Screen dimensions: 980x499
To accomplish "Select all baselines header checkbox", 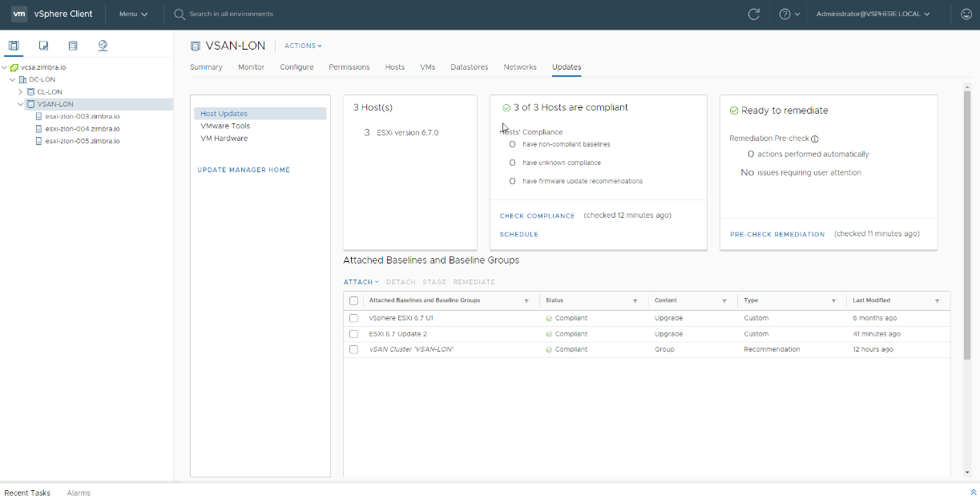I will point(353,301).
